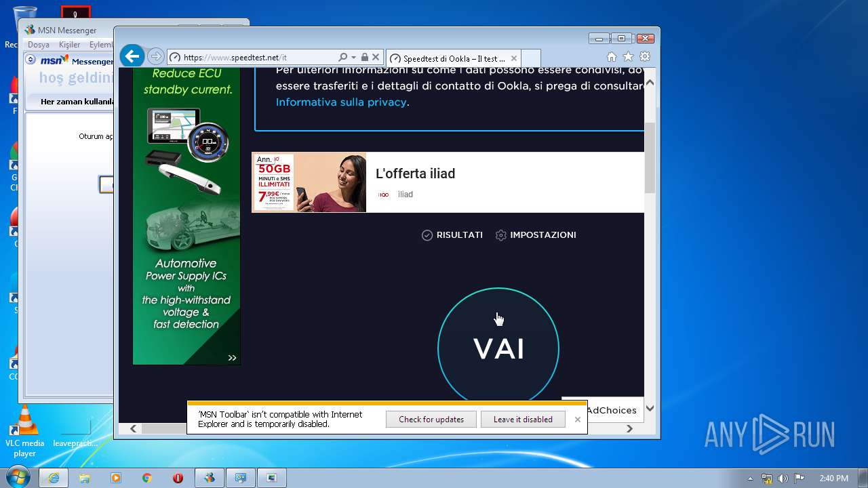Close the Speedtest di Ookla tab
Viewport: 868px width, 488px height.
click(x=515, y=58)
